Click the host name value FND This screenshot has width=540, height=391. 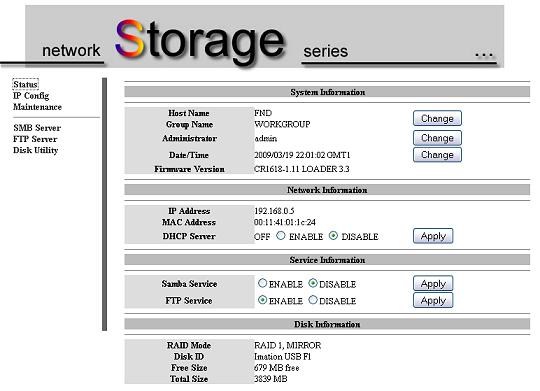click(263, 113)
